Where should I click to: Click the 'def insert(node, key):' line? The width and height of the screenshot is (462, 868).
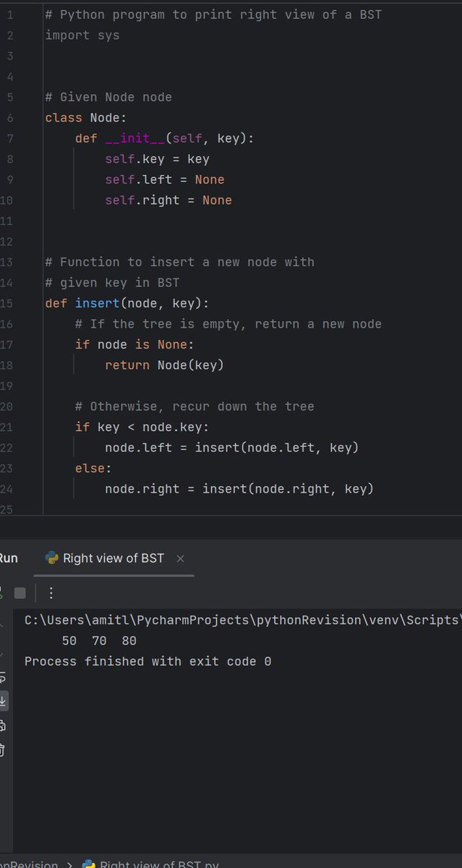[127, 303]
